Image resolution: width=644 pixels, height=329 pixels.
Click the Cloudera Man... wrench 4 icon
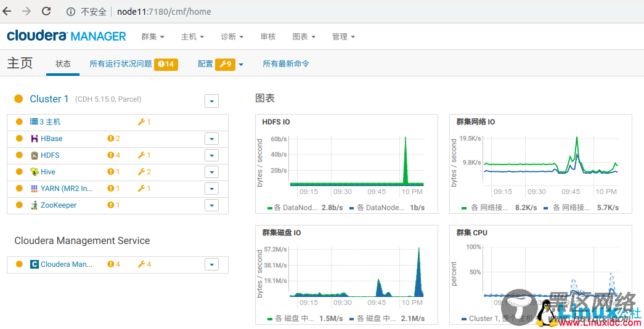coord(144,264)
